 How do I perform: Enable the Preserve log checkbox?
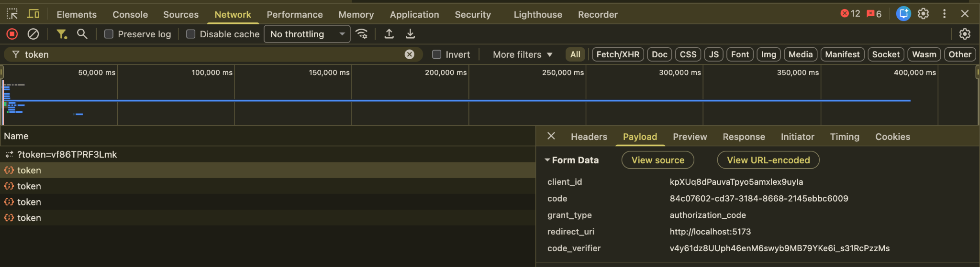[x=109, y=34]
